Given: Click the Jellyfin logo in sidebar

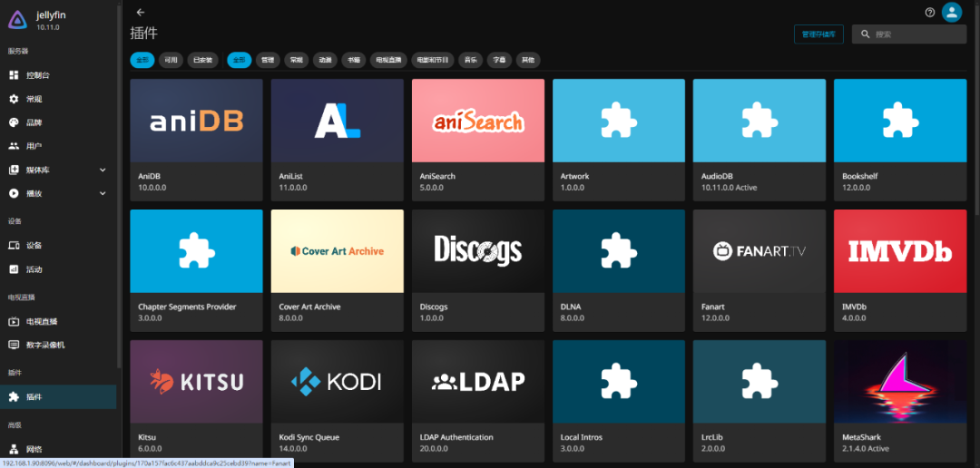Looking at the screenshot, I should pos(17,20).
